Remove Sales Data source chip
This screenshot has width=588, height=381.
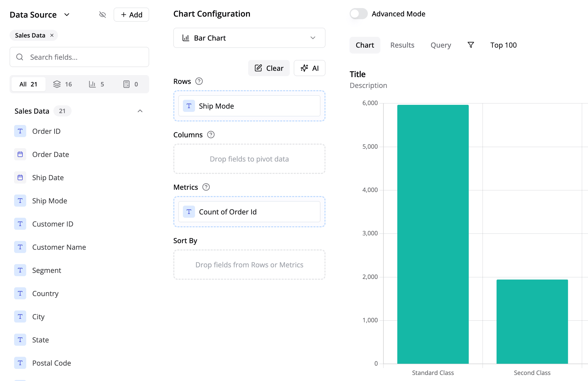[x=52, y=36]
